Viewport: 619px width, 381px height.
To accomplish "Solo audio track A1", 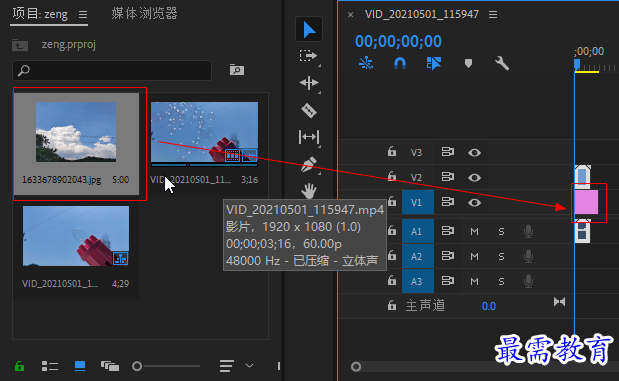I will pos(501,231).
